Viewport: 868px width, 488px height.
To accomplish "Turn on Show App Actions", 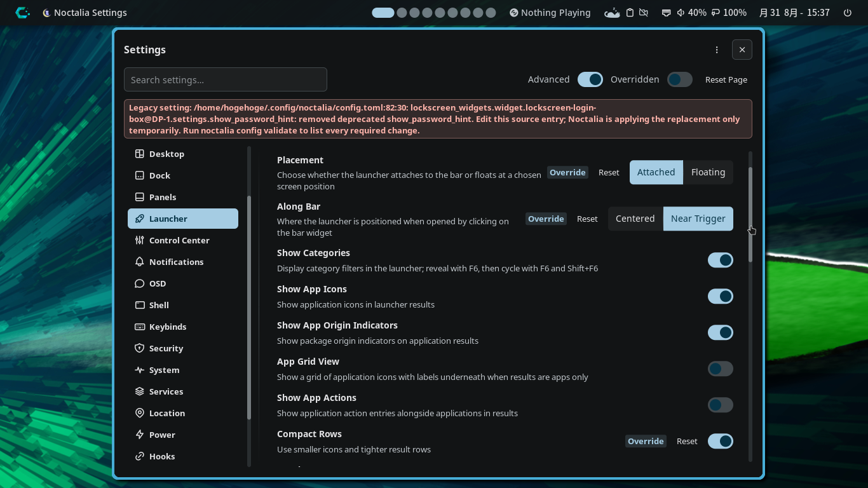I will (x=721, y=405).
